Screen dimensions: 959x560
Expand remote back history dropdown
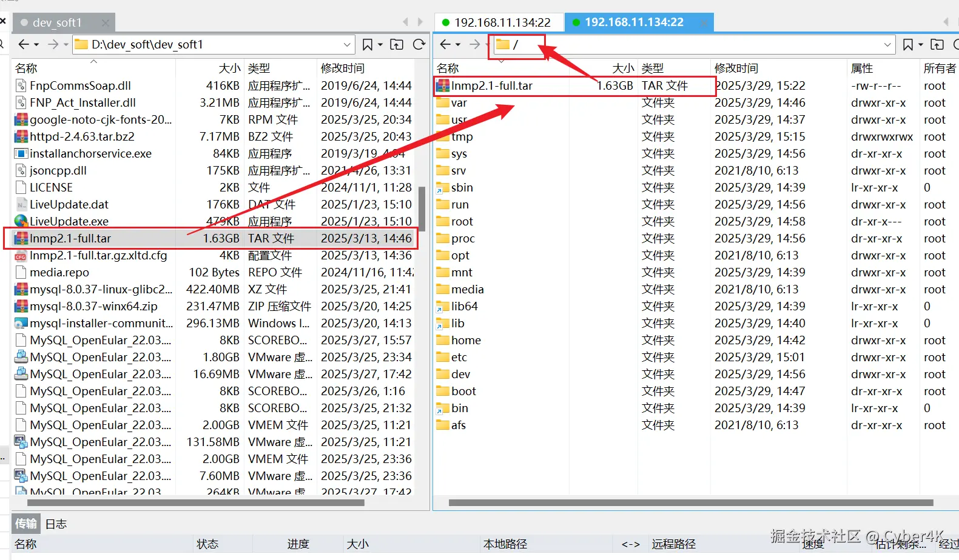click(458, 44)
